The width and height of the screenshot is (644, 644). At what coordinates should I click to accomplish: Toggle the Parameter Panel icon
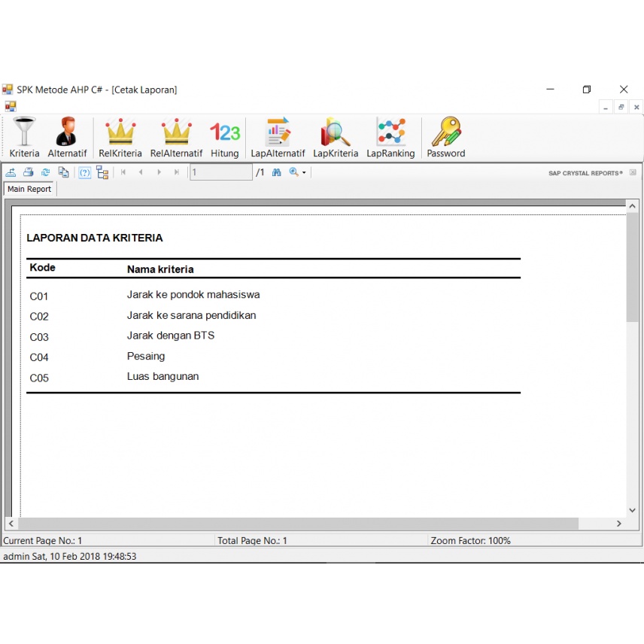84,172
